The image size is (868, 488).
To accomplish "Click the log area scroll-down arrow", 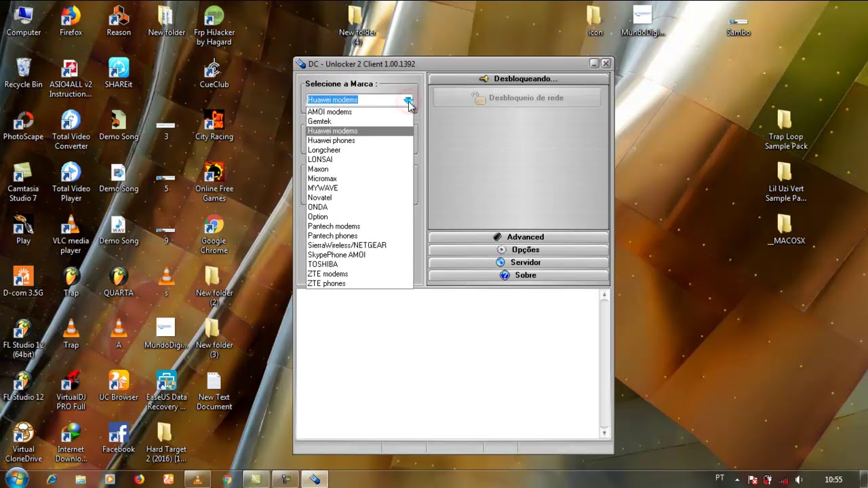I will click(x=604, y=433).
